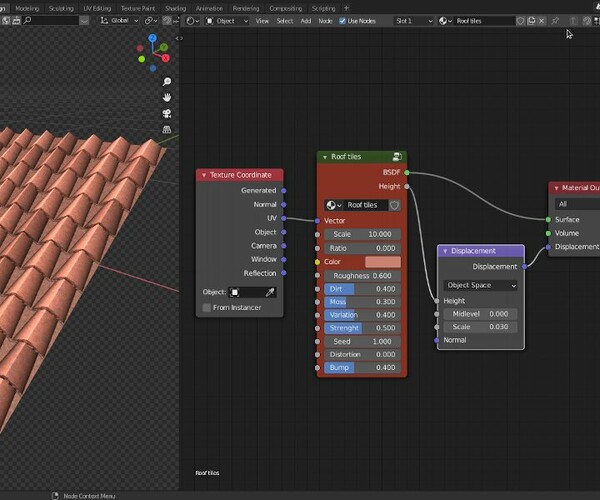Collapse the Texture Coordinate node
The image size is (600, 500).
[204, 175]
